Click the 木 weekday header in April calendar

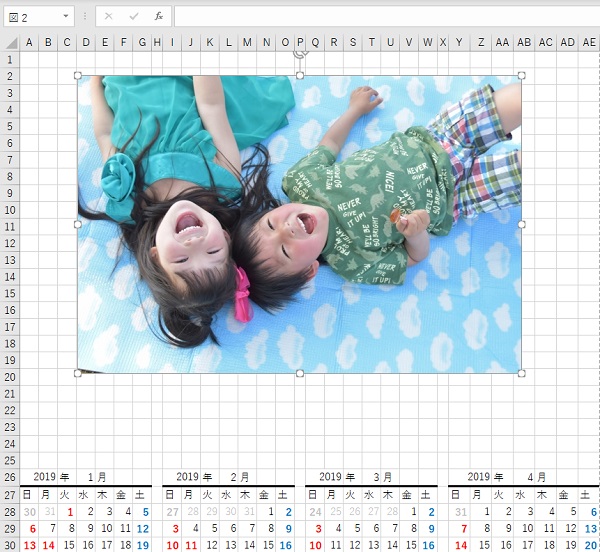tap(542, 495)
